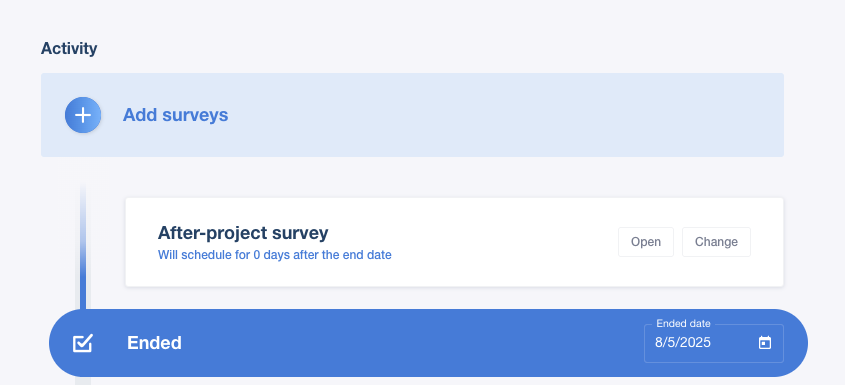Open the After-project survey
Viewport: 845px width, 385px height.
[x=646, y=242]
